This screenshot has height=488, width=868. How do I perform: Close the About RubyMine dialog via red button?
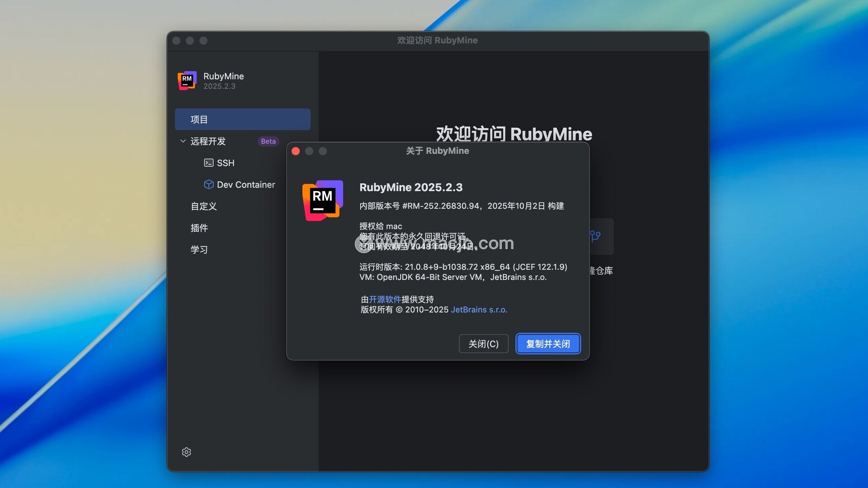(x=296, y=151)
